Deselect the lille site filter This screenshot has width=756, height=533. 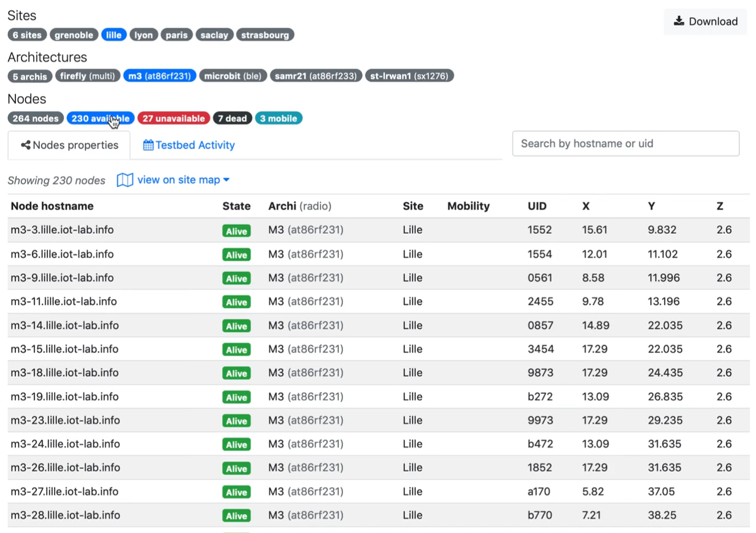tap(114, 35)
